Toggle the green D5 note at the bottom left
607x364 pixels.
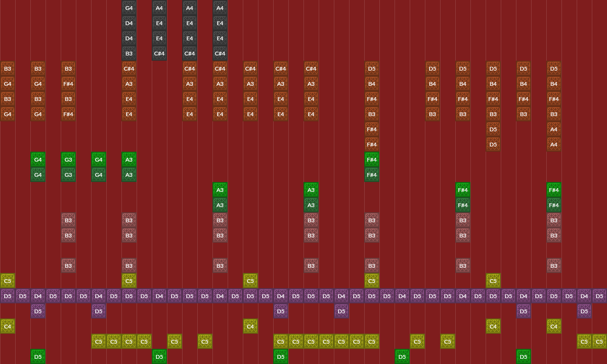(x=38, y=356)
